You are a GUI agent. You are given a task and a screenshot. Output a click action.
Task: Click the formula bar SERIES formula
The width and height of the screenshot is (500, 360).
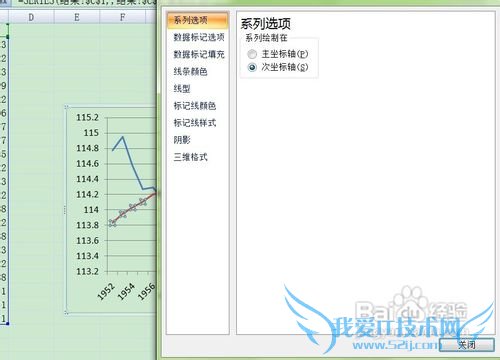pyautogui.click(x=87, y=3)
